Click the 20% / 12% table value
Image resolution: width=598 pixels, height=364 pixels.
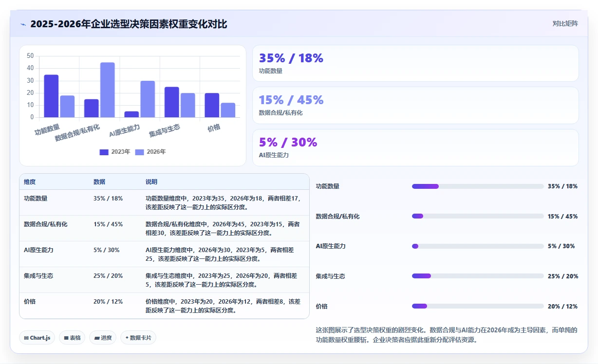pyautogui.click(x=108, y=302)
